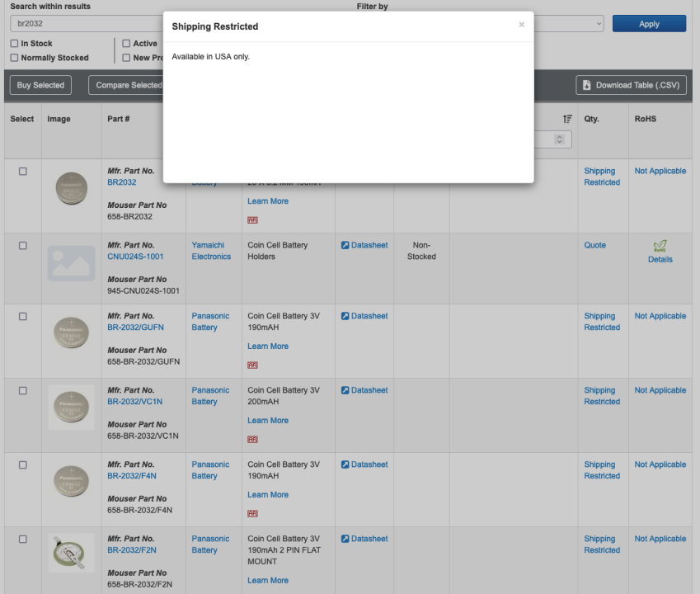Click Shipping Restricted in BR2032 row

tap(602, 177)
